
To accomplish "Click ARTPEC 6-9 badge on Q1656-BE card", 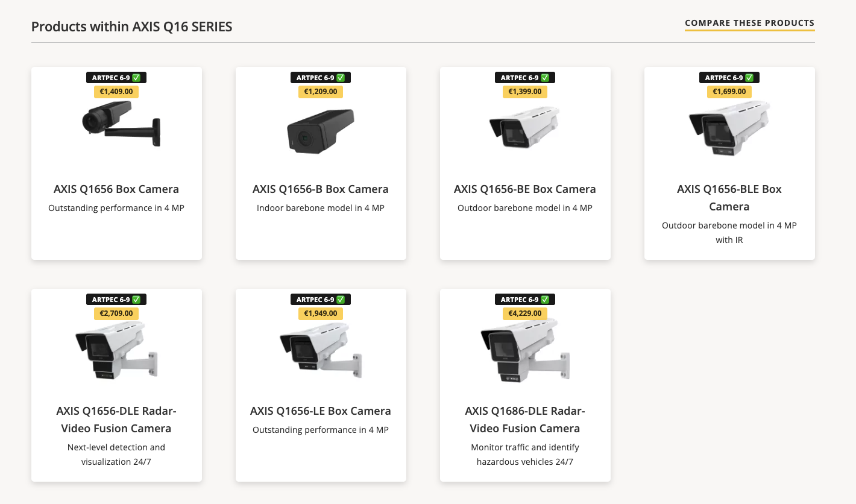I will point(525,78).
